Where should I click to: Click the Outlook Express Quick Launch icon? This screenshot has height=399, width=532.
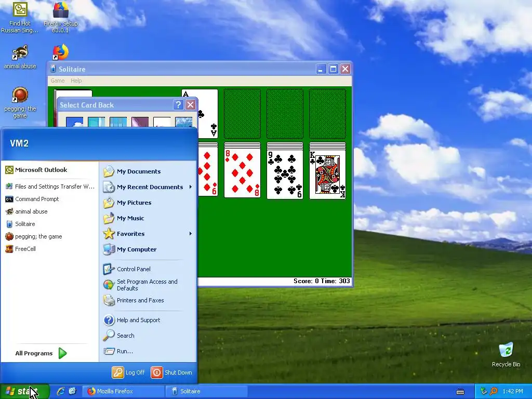tap(73, 391)
